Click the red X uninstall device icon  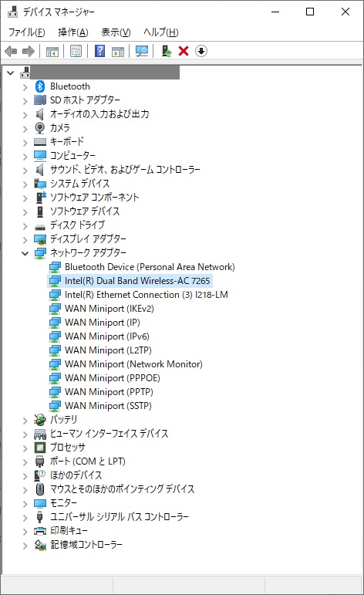pyautogui.click(x=184, y=51)
